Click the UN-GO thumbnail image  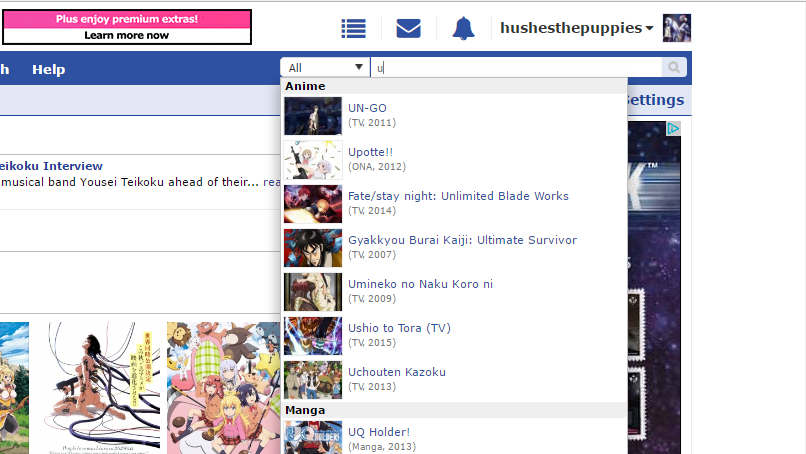(313, 116)
